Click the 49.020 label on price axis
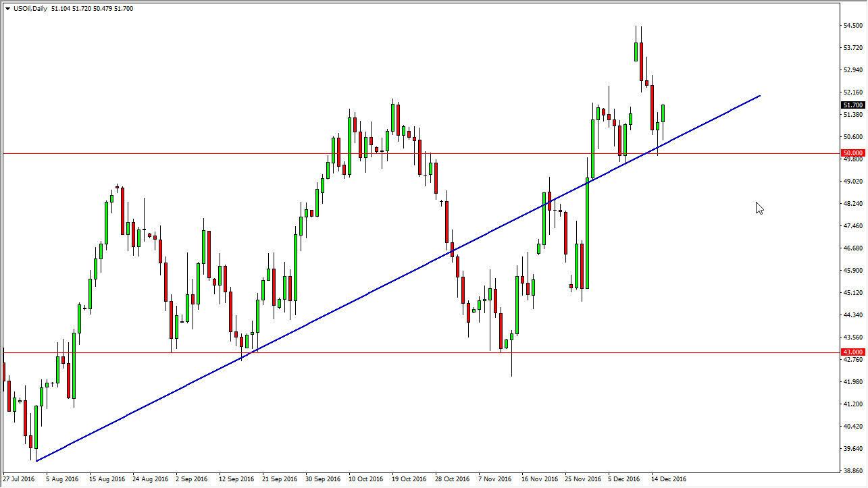This screenshot has height=488, width=868. coord(852,182)
